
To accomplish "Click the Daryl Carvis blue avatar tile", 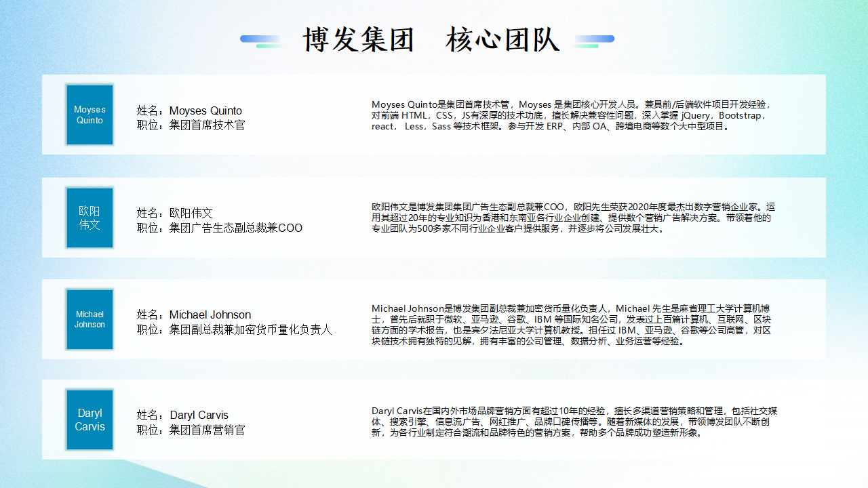I will coord(90,420).
